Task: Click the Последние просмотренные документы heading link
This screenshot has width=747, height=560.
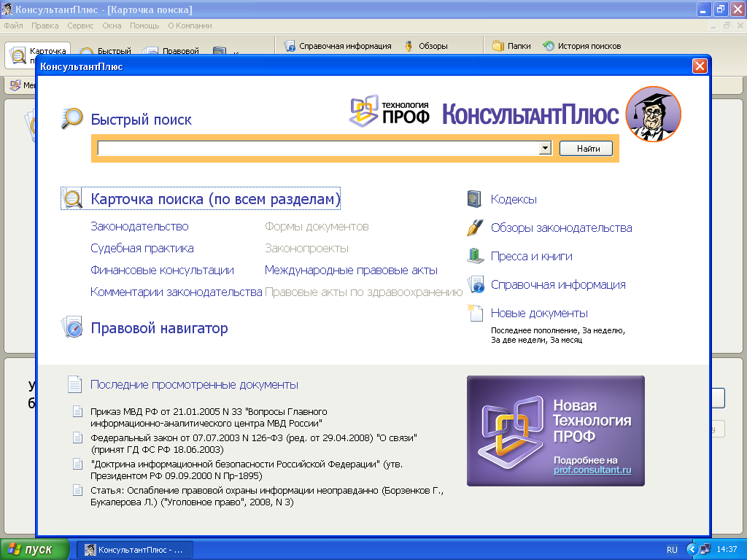Action: pos(194,384)
